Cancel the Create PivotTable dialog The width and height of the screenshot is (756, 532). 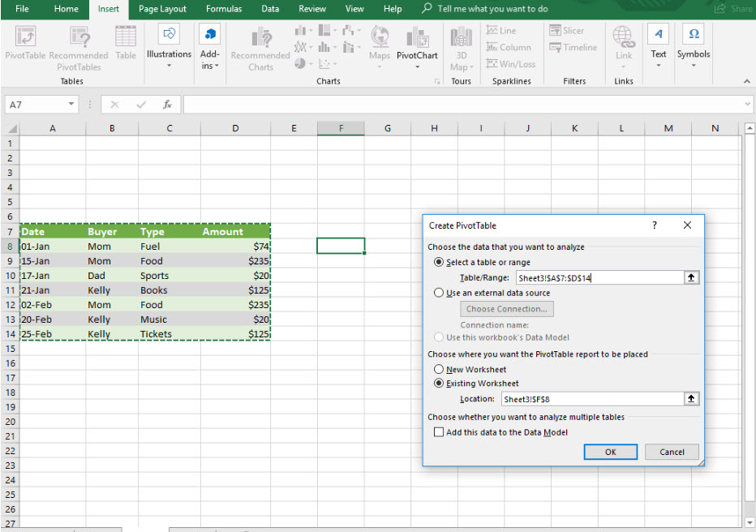pos(672,452)
